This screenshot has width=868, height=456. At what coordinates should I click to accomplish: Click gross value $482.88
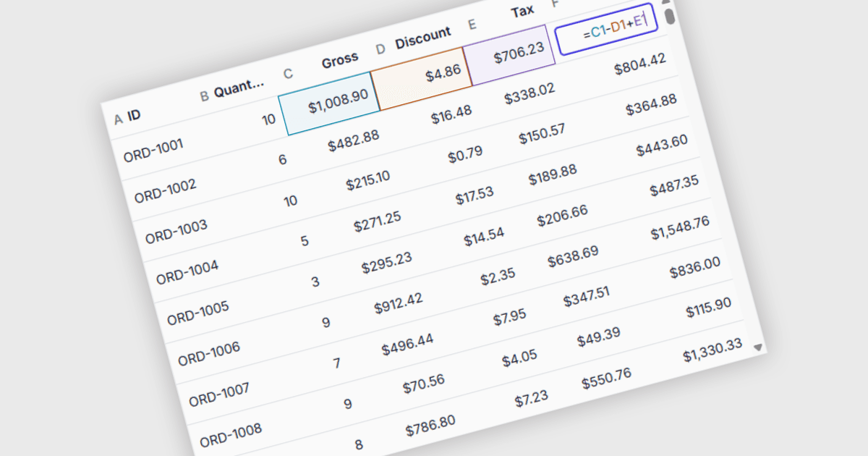point(353,141)
